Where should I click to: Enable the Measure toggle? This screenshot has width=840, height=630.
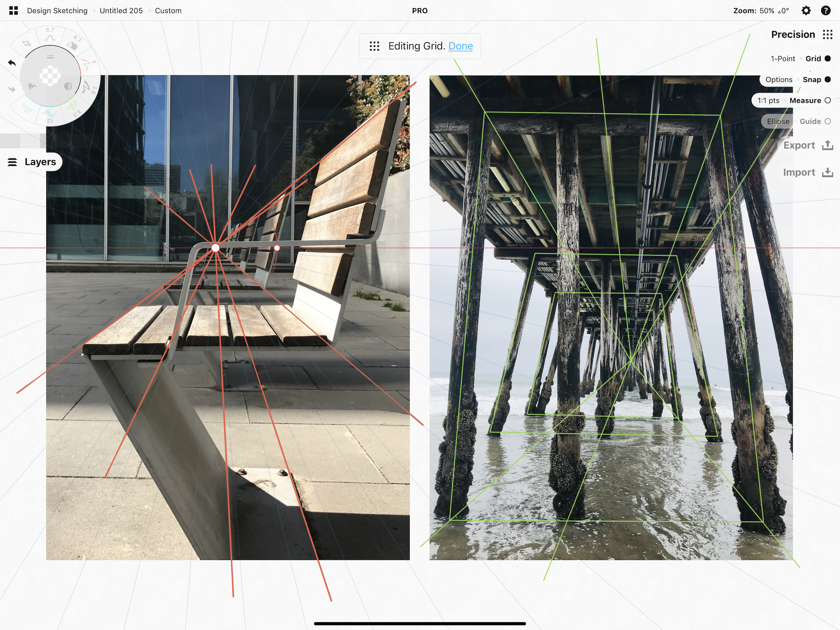click(x=827, y=100)
